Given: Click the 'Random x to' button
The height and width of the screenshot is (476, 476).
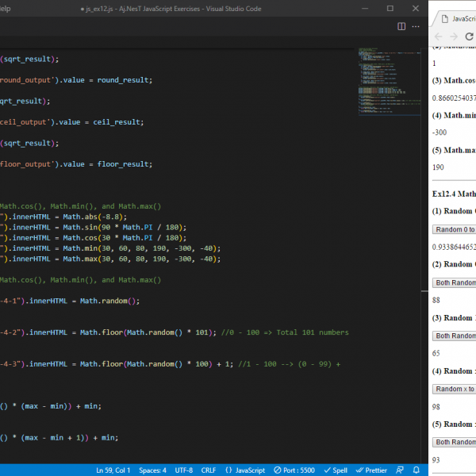Looking at the screenshot, I should [455, 389].
